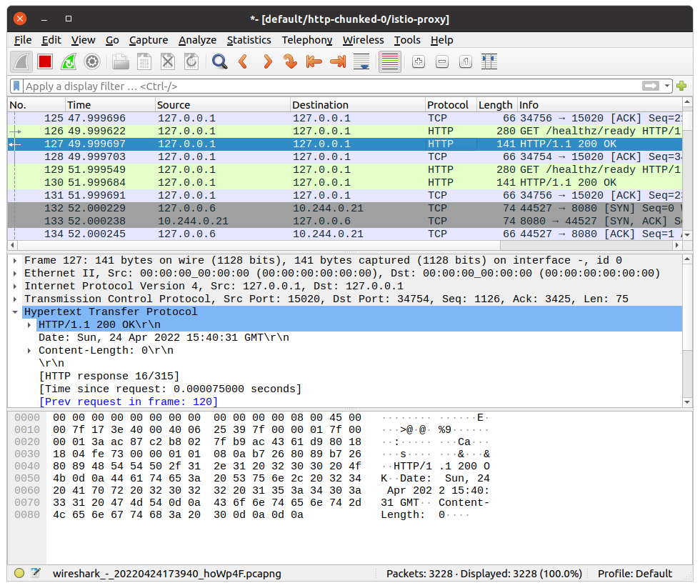Open the Telephony menu

click(306, 40)
